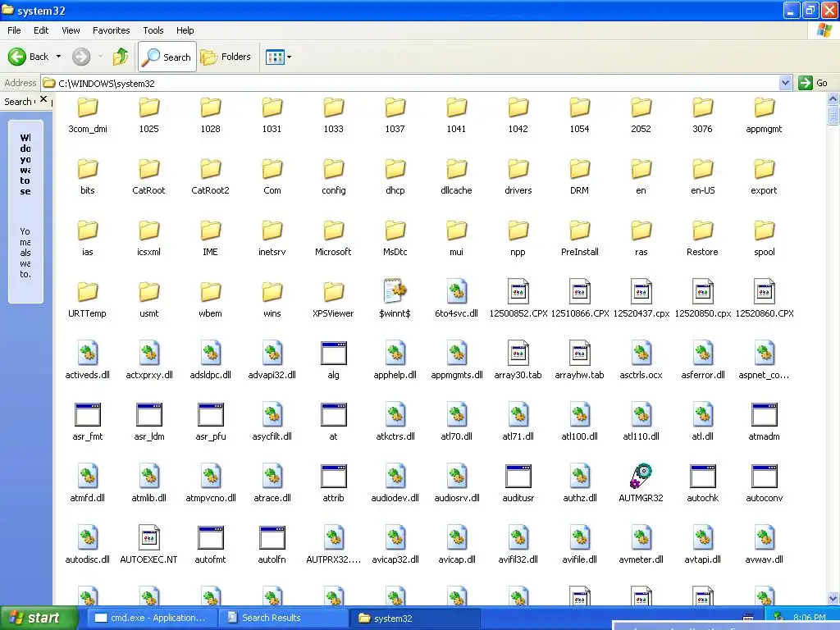Go up one folder level
This screenshot has width=840, height=630.
(x=121, y=57)
